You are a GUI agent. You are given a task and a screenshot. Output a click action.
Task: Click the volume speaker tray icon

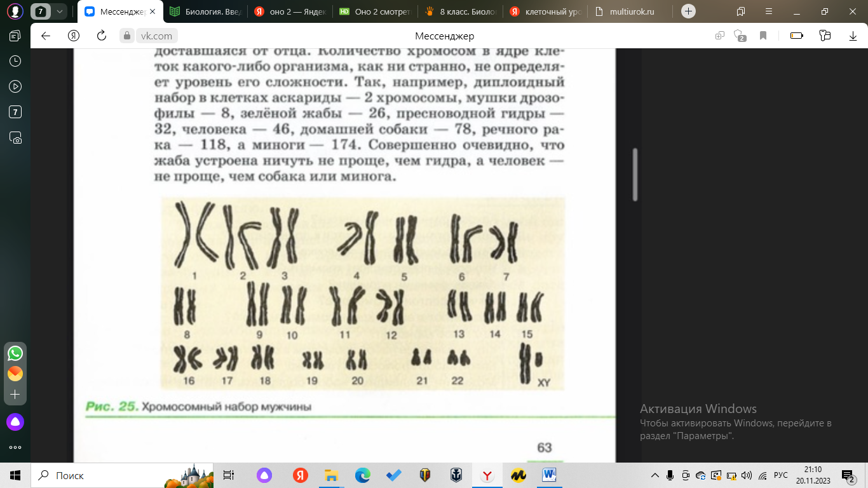(747, 475)
